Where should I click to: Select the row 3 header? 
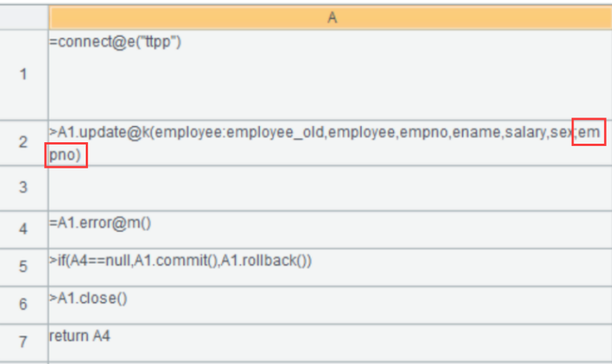click(24, 187)
